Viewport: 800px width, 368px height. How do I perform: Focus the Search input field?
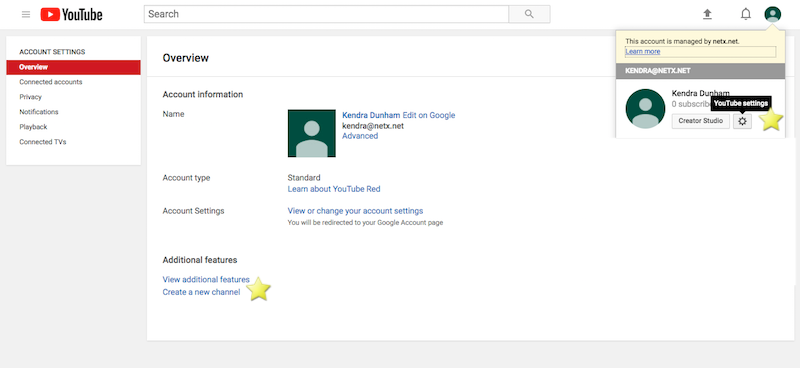(327, 14)
